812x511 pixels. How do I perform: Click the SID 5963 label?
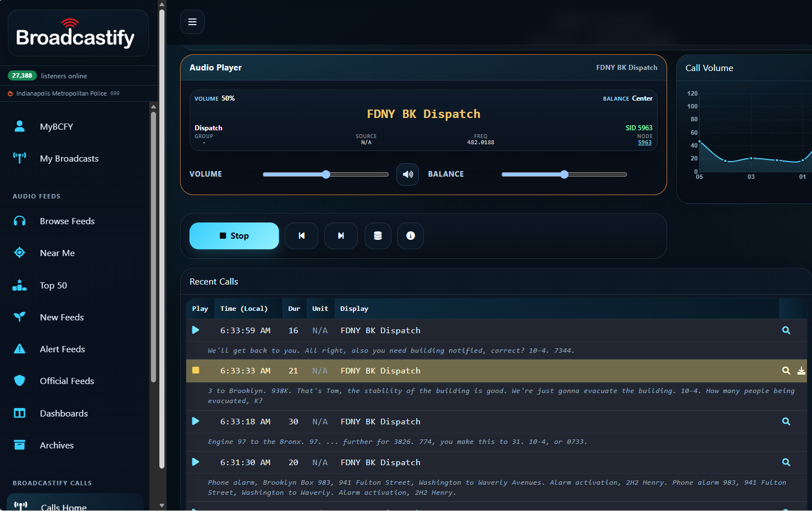pyautogui.click(x=639, y=128)
